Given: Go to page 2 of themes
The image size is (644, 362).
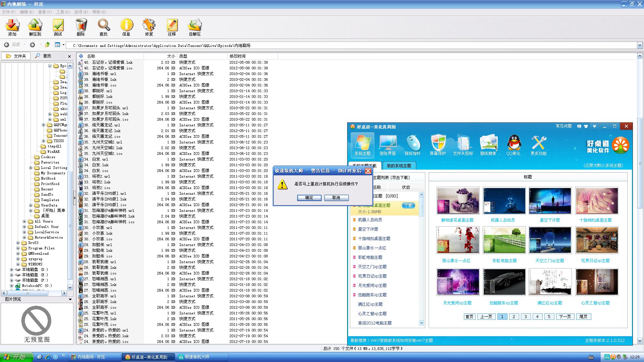Looking at the screenshot, I should tap(514, 316).
